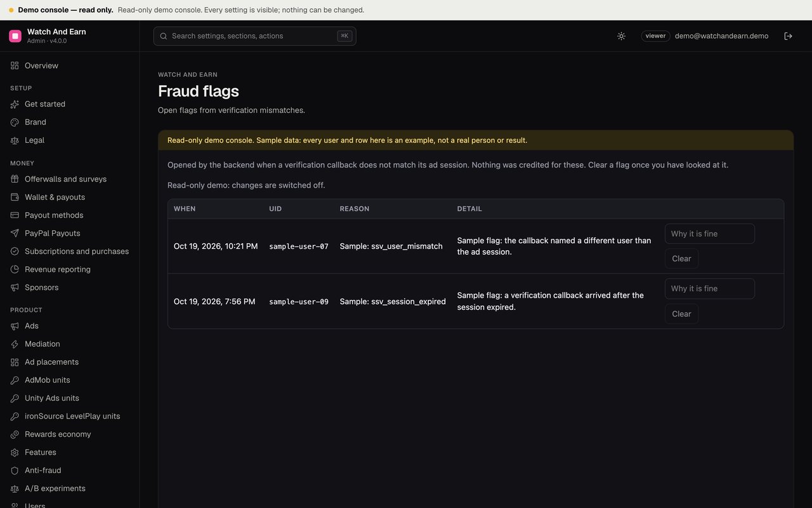Screen dimensions: 812x508
Task: Click the Wallet & payouts wallet icon
Action: [x=15, y=197]
